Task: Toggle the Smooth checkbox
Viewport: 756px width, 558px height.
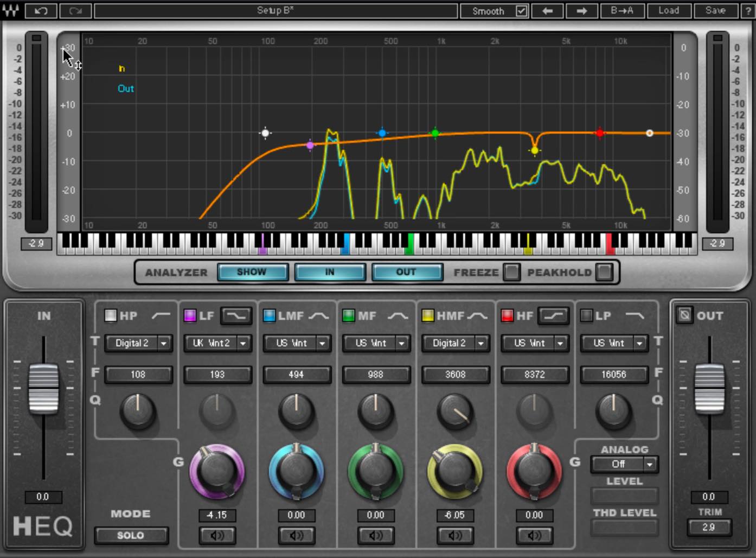Action: tap(521, 11)
